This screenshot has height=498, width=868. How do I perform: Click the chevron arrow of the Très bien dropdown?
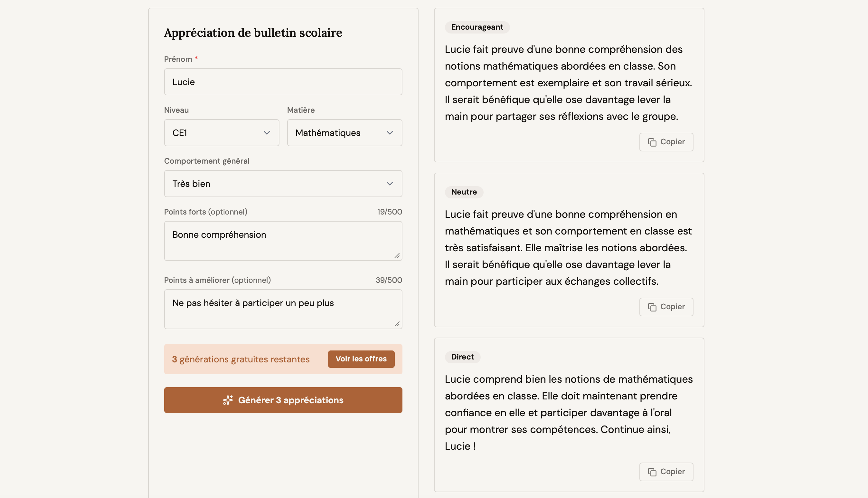[390, 184]
